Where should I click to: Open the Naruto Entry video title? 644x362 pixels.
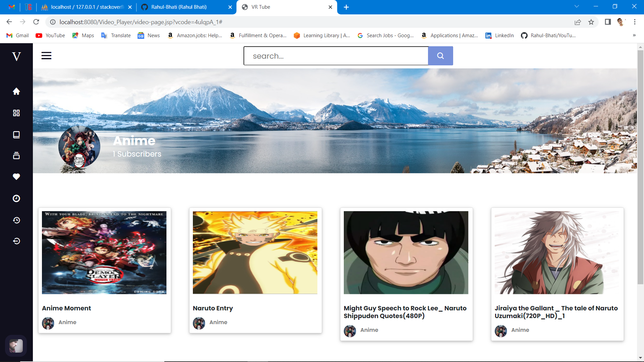click(x=213, y=308)
